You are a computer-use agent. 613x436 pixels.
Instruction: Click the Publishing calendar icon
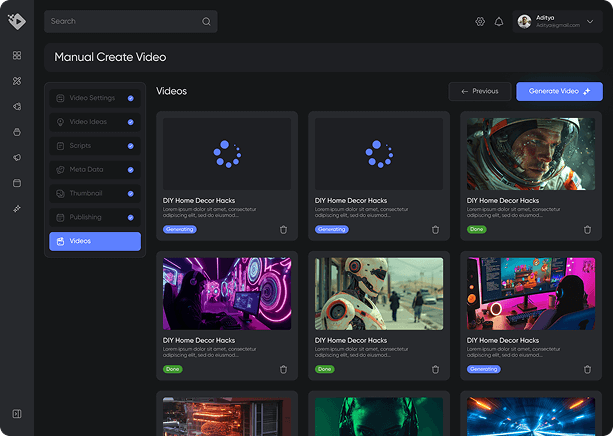(x=60, y=217)
